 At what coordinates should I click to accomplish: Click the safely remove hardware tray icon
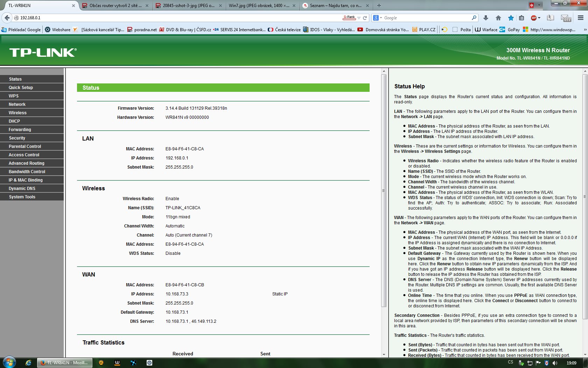(521, 363)
